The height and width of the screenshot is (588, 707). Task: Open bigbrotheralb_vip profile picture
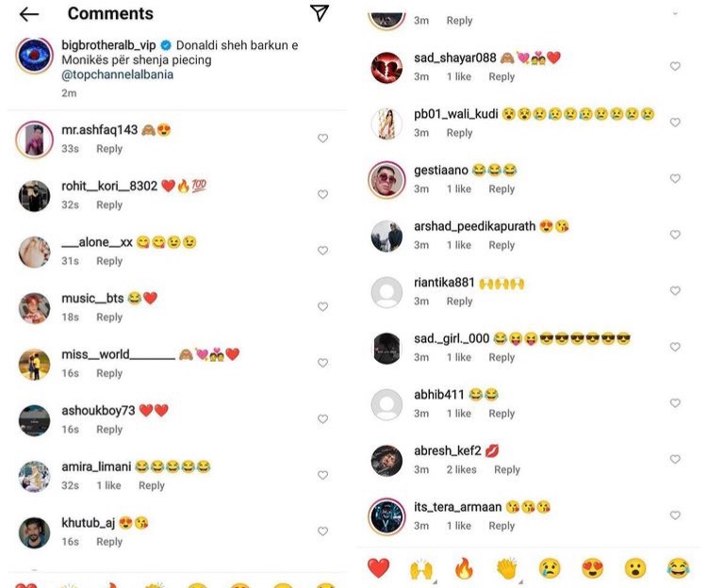click(x=34, y=56)
